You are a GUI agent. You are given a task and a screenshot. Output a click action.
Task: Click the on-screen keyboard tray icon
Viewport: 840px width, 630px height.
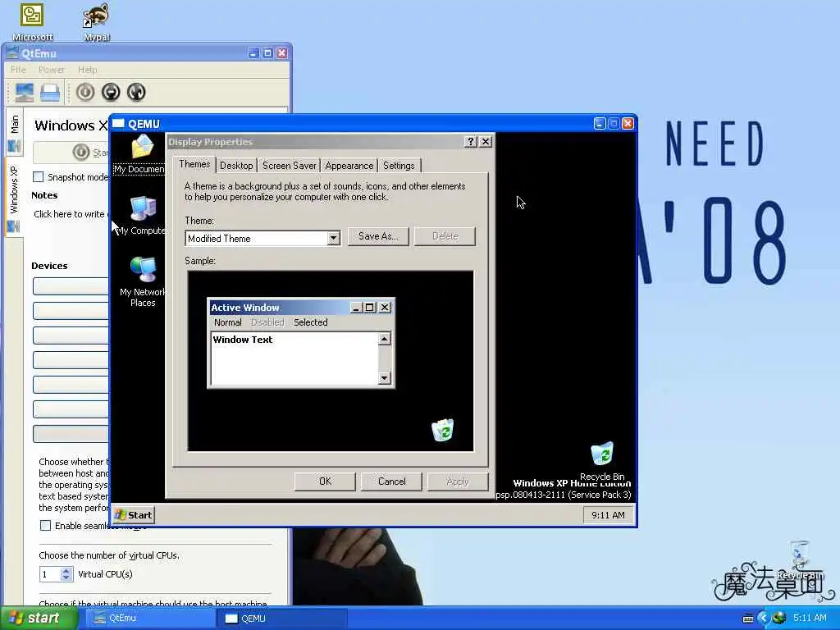[x=748, y=619]
